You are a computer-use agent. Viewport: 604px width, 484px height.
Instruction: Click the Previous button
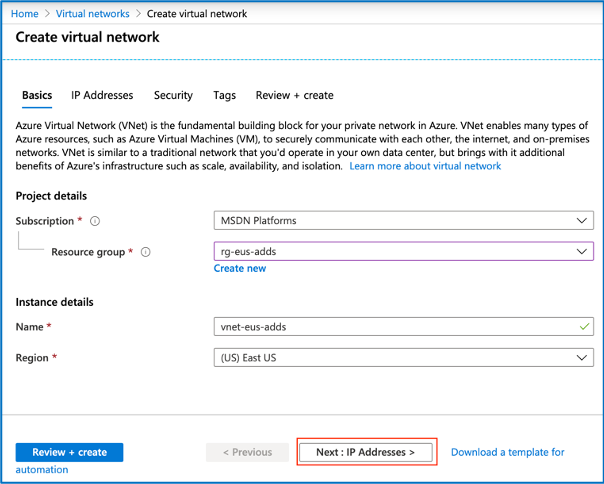tap(247, 452)
